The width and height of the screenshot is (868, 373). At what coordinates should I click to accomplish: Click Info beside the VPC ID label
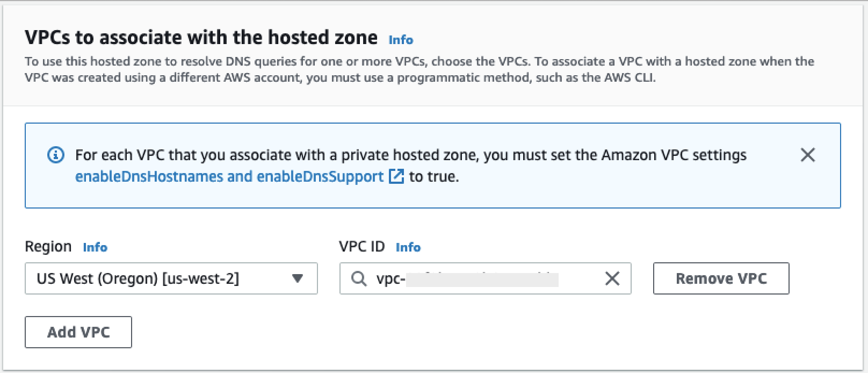click(x=408, y=247)
